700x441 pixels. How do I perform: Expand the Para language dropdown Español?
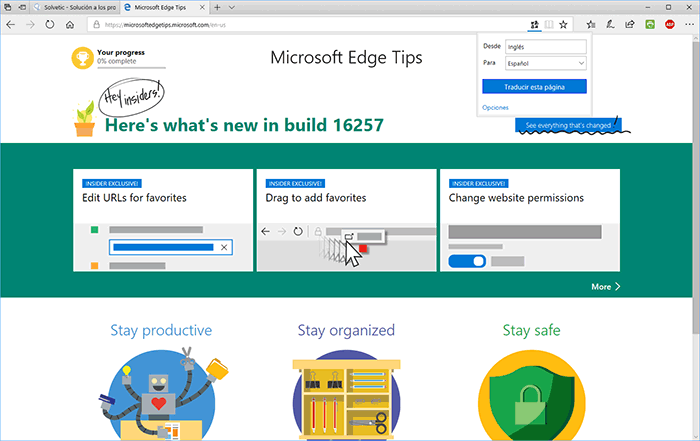tap(546, 63)
